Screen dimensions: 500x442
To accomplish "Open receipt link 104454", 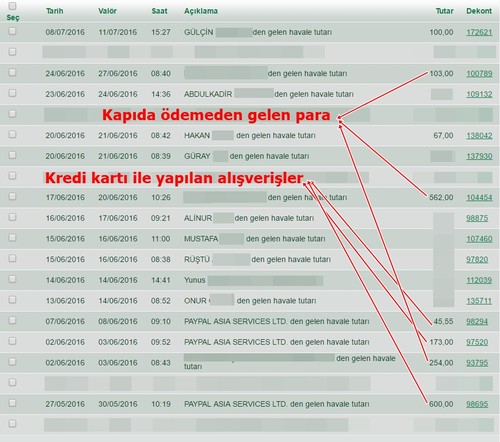I will pyautogui.click(x=479, y=198).
